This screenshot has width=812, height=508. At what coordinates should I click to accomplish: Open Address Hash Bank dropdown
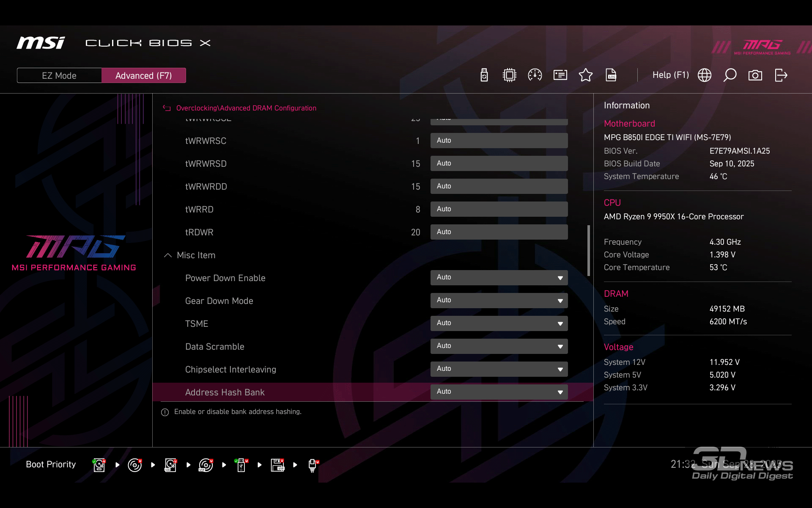click(499, 392)
